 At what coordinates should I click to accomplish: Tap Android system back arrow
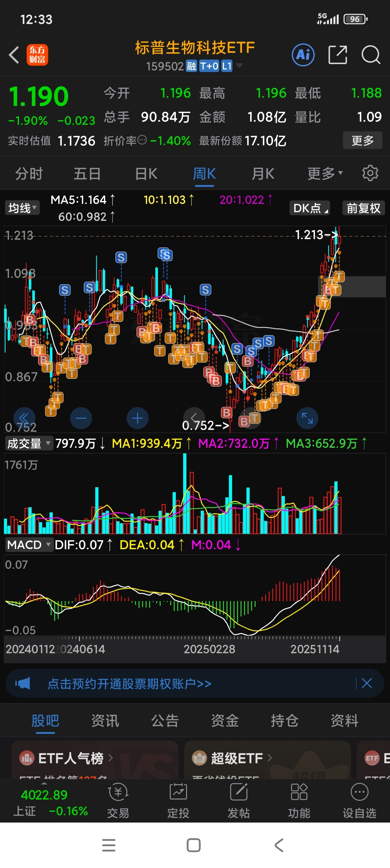(279, 845)
